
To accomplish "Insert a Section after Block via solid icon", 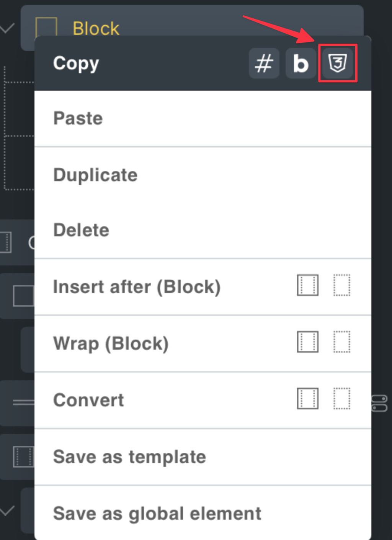I will [x=307, y=285].
